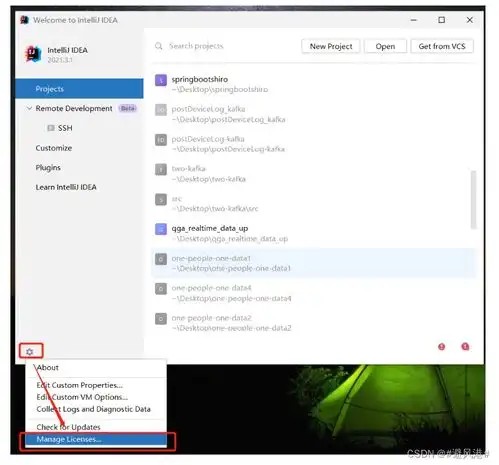This screenshot has width=499, height=465.
Task: Click the IntelliJ title bar app icon
Action: pyautogui.click(x=24, y=20)
